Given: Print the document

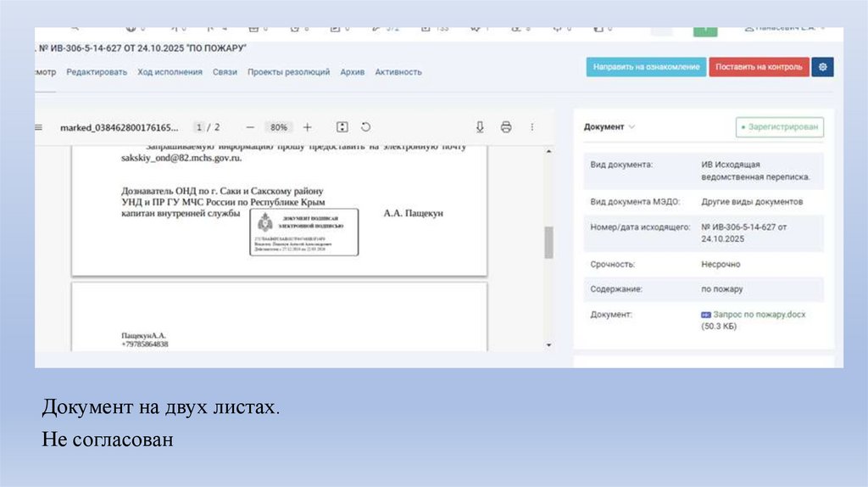Looking at the screenshot, I should (506, 127).
